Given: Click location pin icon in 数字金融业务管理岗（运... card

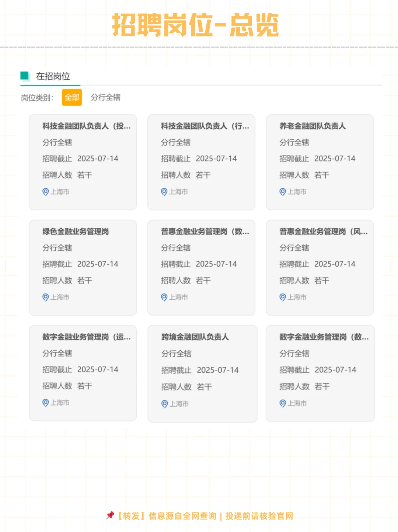Looking at the screenshot, I should (46, 403).
